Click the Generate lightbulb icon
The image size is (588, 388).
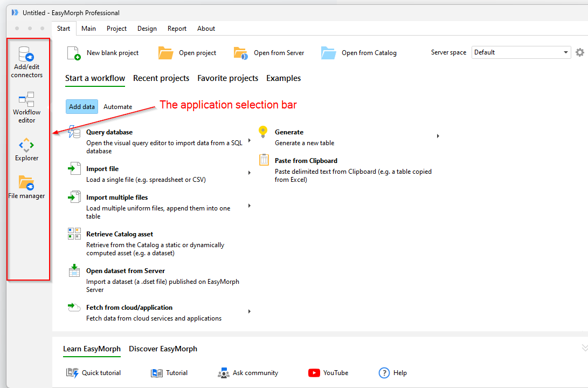(263, 132)
